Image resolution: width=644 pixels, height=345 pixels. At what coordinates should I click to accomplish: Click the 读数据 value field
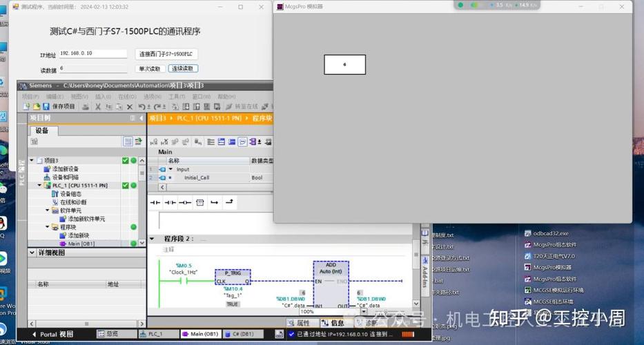(93, 68)
